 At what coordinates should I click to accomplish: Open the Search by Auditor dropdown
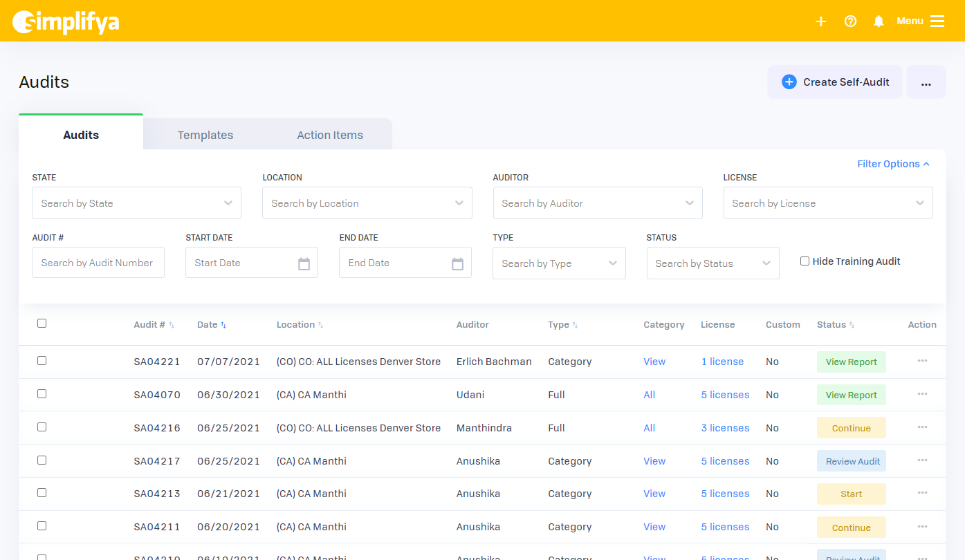click(x=597, y=203)
